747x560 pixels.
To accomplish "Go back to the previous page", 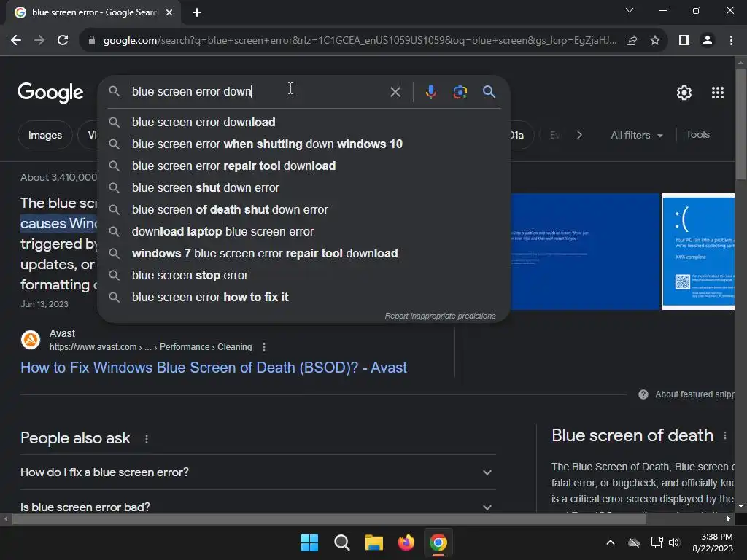I will point(16,41).
